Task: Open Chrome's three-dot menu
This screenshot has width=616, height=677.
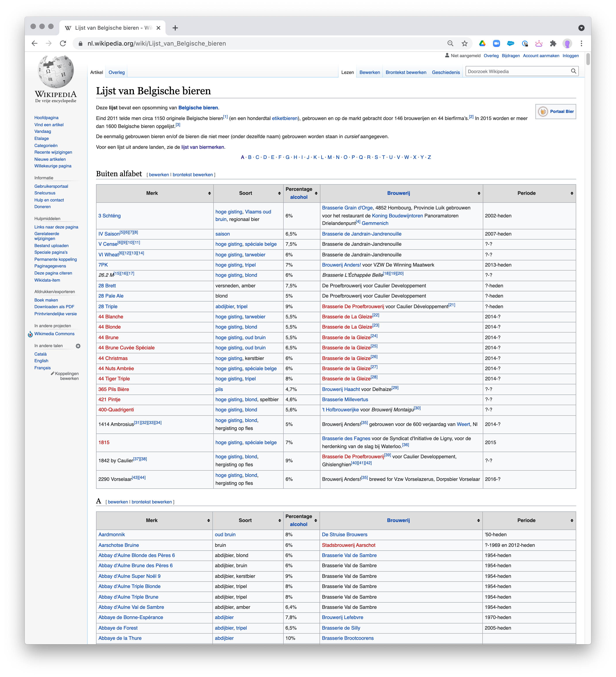Action: [x=581, y=43]
